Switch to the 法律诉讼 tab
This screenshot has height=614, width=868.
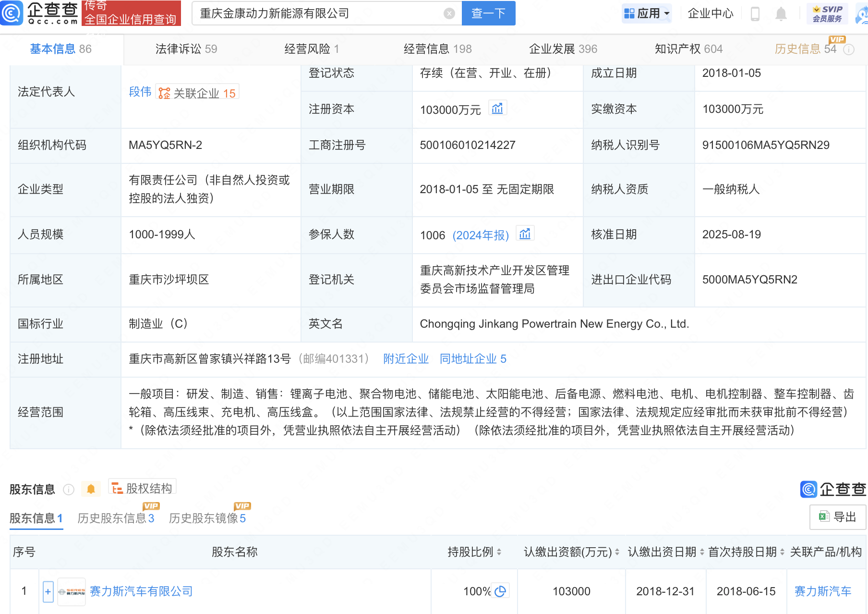pyautogui.click(x=186, y=49)
